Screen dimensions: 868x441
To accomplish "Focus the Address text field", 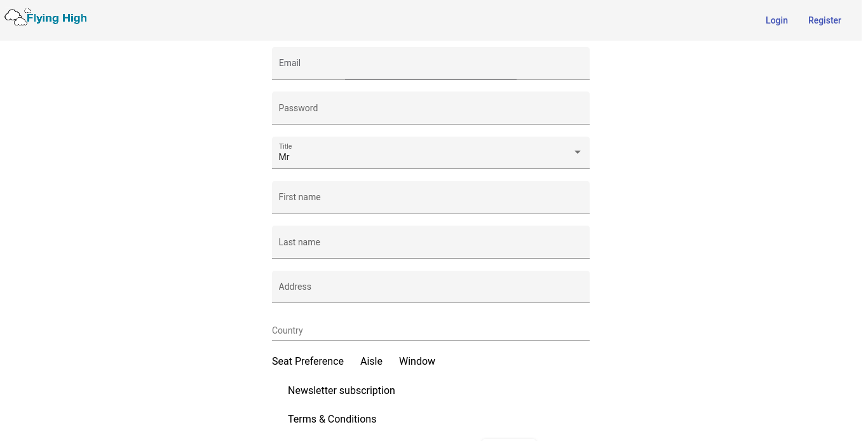I will tap(430, 287).
